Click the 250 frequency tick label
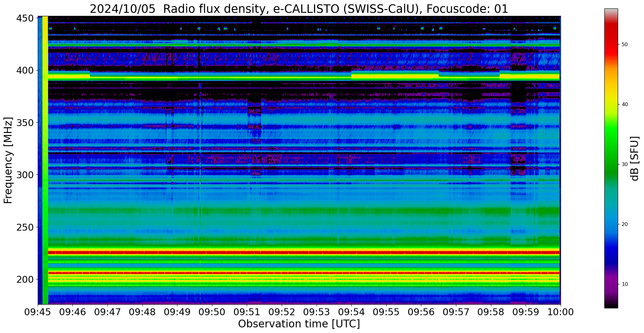 pos(25,227)
